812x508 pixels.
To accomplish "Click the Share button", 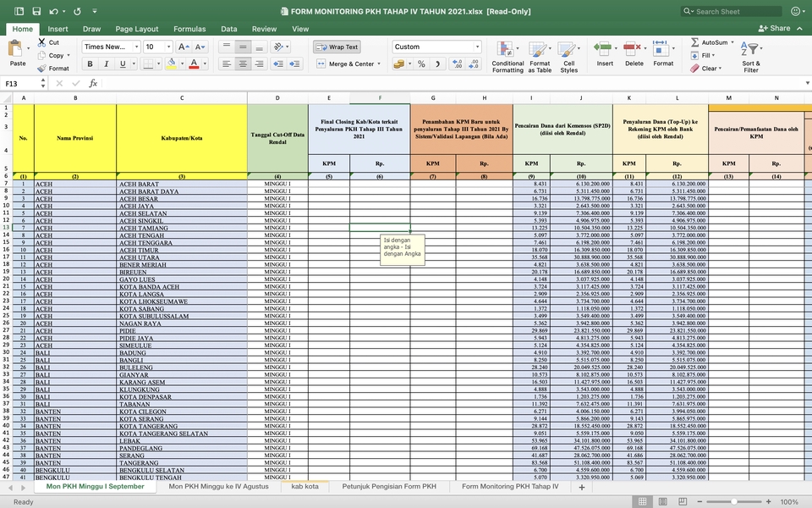I will pos(775,28).
